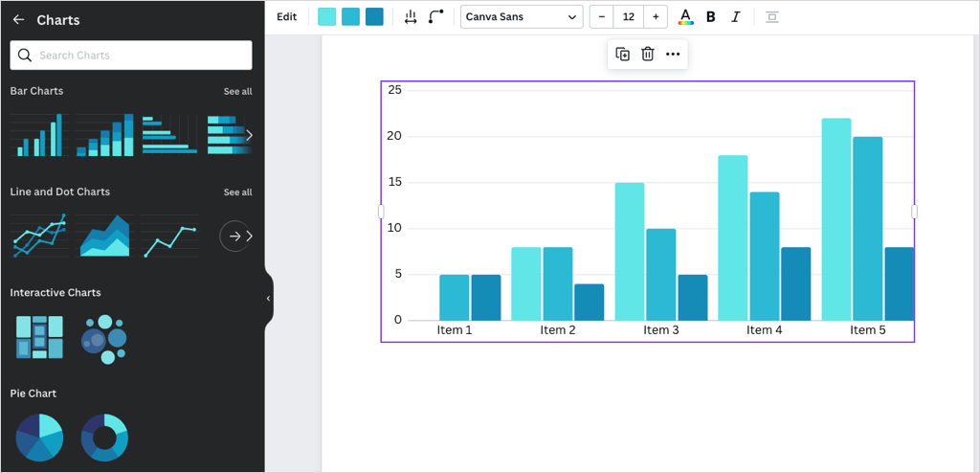Collapse the Charts side panel
The width and height of the screenshot is (980, 473).
pyautogui.click(x=268, y=298)
